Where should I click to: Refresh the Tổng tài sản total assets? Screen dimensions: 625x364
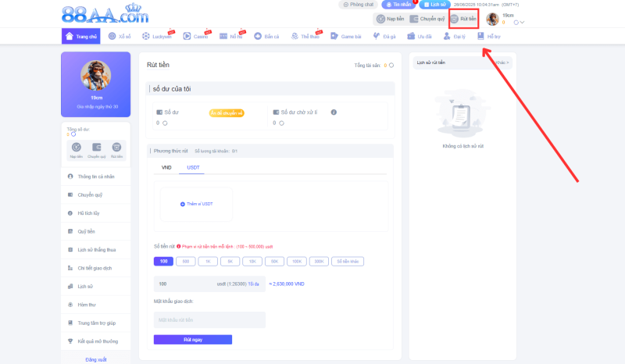[391, 66]
